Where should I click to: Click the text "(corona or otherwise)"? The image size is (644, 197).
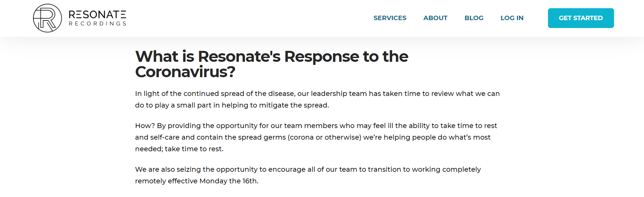tap(324, 137)
